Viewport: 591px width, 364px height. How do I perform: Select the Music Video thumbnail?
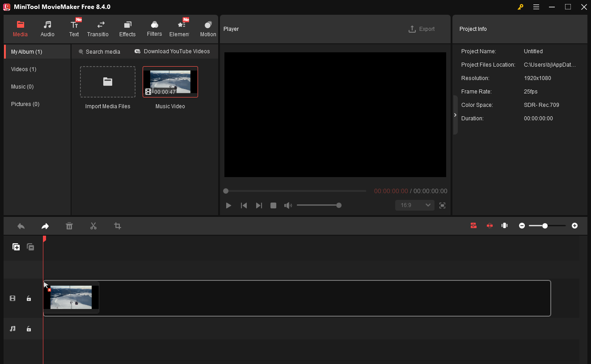pyautogui.click(x=170, y=81)
